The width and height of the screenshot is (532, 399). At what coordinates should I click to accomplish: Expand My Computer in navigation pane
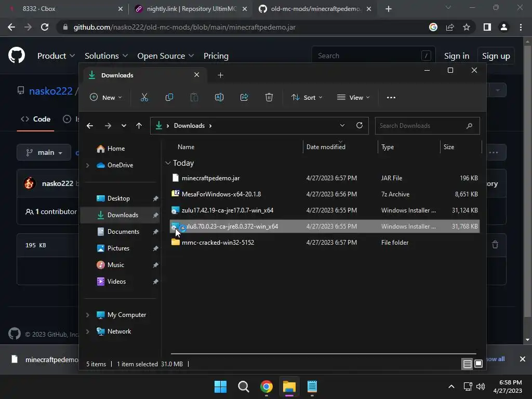(87, 315)
